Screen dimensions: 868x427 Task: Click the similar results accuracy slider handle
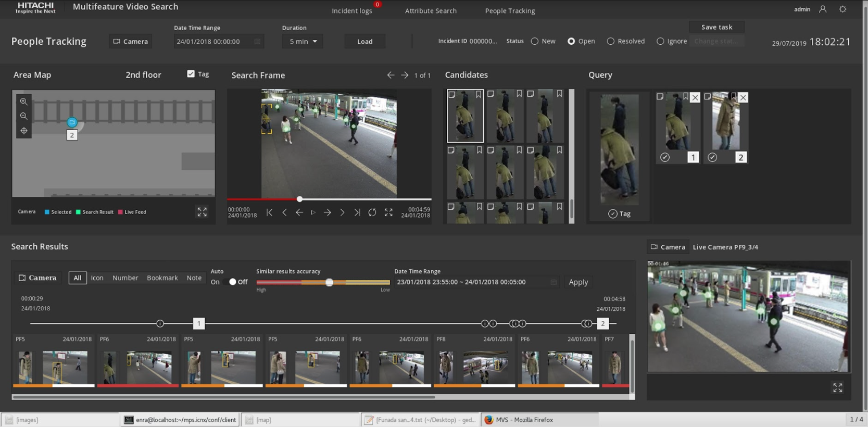329,282
